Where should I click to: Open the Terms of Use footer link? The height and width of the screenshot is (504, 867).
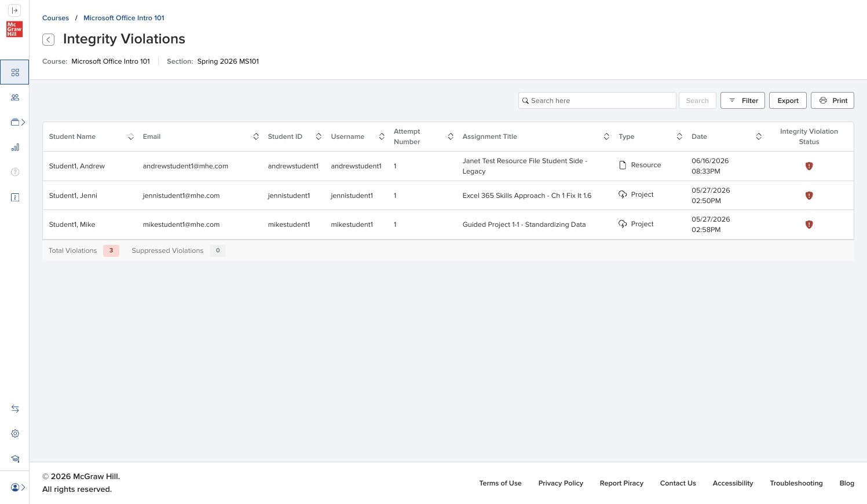500,483
